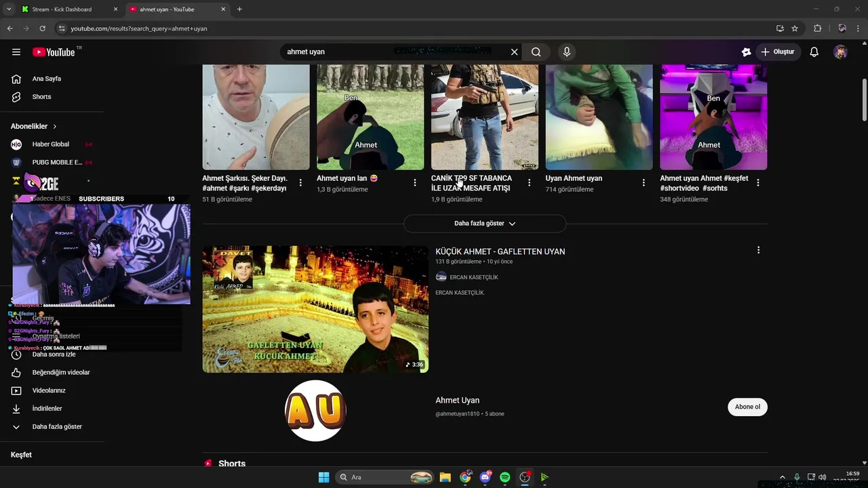Open Ahmet Uyan channel name

pyautogui.click(x=457, y=401)
